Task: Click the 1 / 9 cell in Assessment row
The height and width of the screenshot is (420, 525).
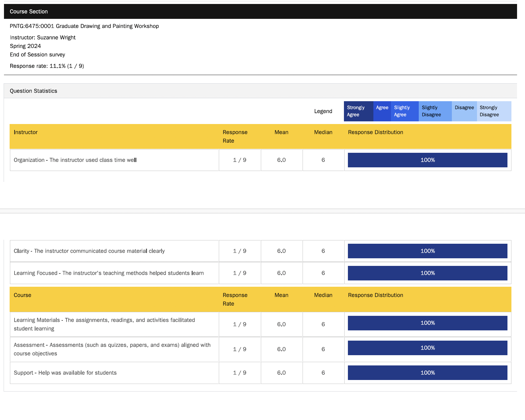Action: [x=240, y=349]
